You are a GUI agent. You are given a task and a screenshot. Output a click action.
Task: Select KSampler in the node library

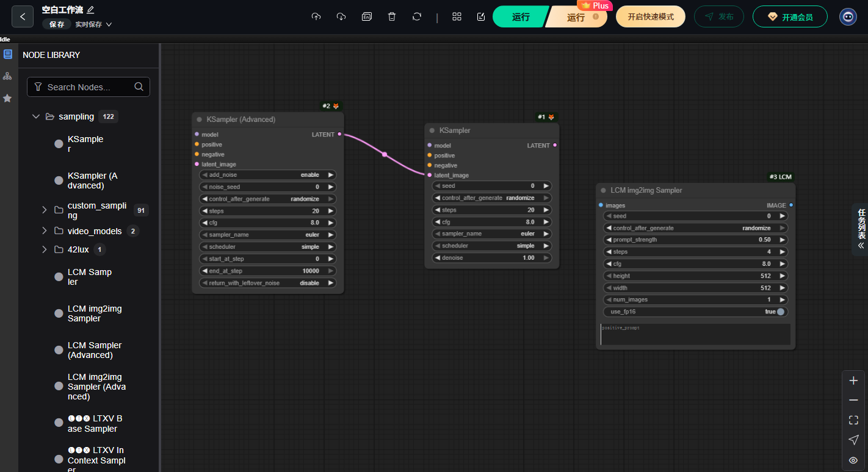pos(85,144)
